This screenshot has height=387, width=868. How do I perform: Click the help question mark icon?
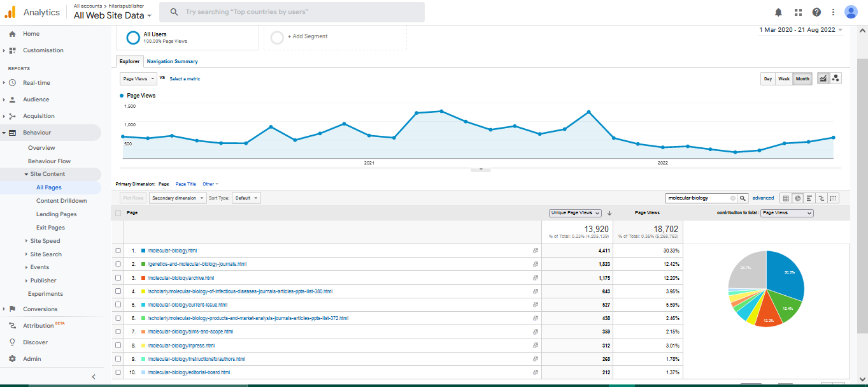(816, 12)
